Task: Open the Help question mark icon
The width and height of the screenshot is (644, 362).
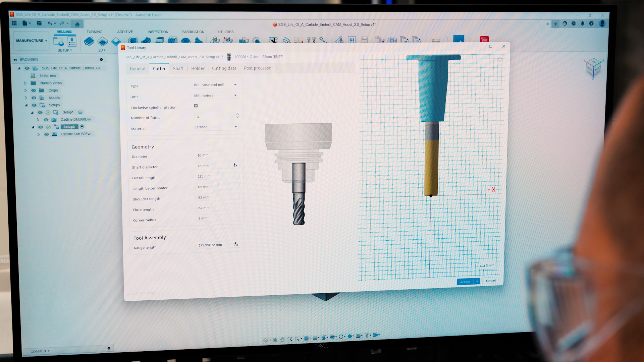Action: 591,23
